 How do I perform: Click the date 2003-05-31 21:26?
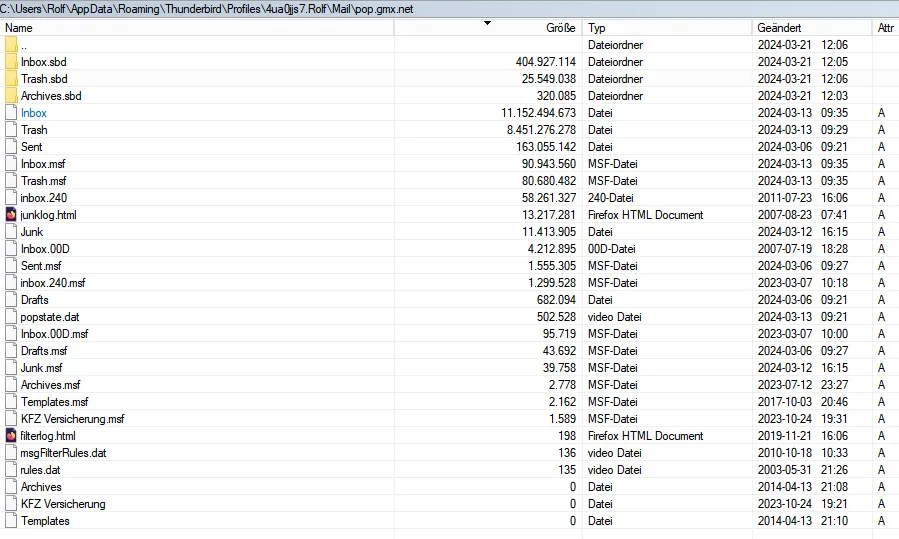click(802, 470)
